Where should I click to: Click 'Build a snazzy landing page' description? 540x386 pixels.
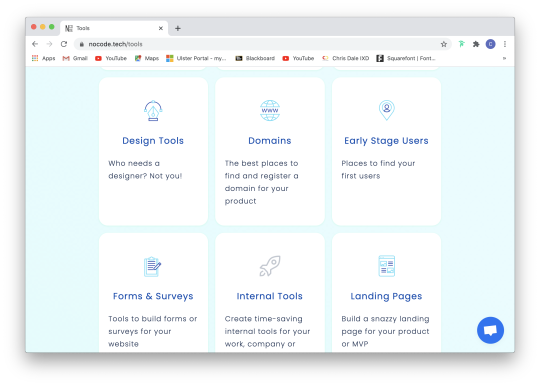coord(385,331)
